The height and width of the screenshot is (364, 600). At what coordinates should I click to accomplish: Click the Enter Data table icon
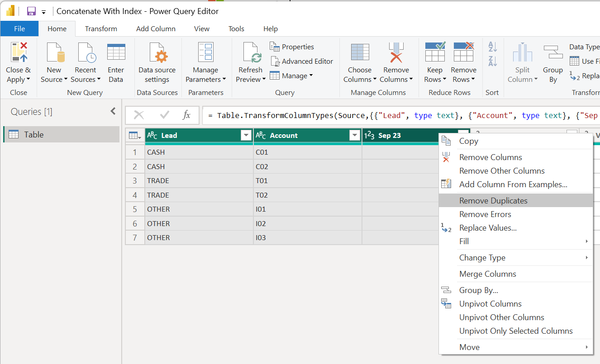tap(116, 52)
